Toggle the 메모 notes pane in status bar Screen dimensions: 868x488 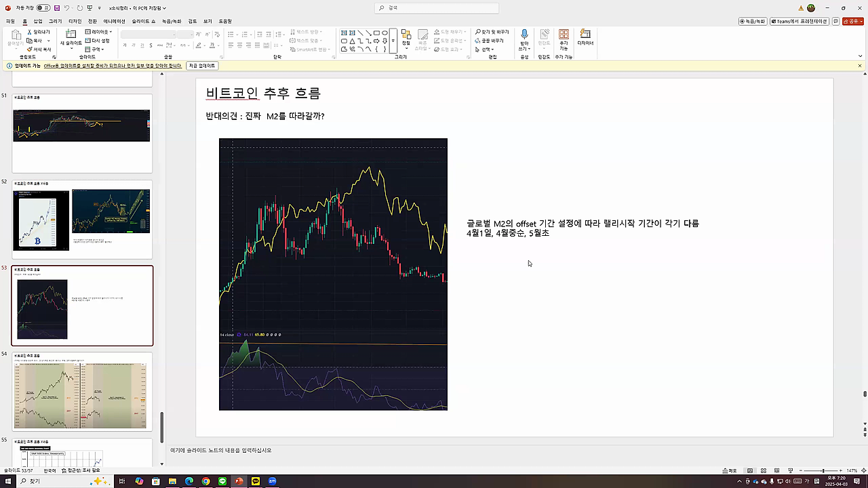click(x=730, y=470)
